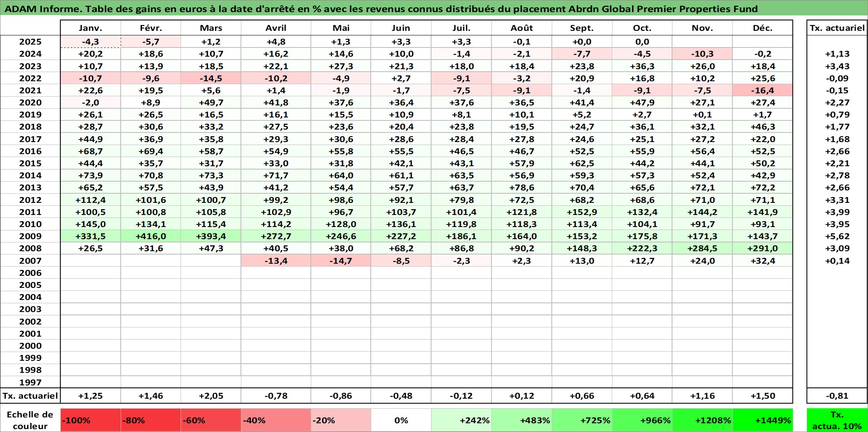Click the -10,3 cell for November 2024
868x432 pixels.
tap(702, 54)
